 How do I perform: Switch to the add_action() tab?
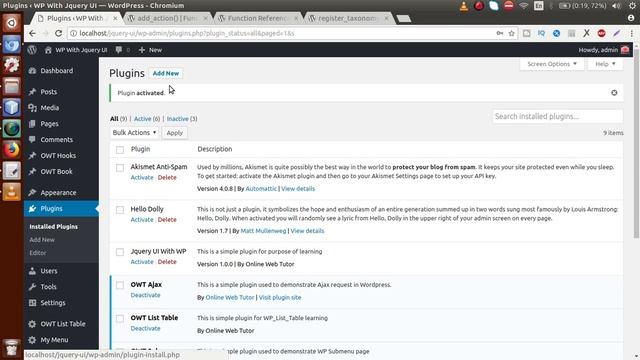(x=167, y=18)
